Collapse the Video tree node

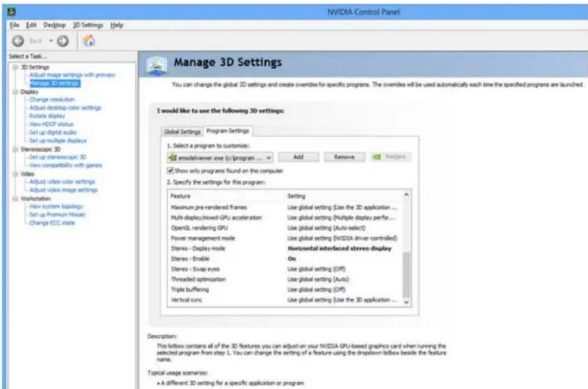[x=15, y=174]
